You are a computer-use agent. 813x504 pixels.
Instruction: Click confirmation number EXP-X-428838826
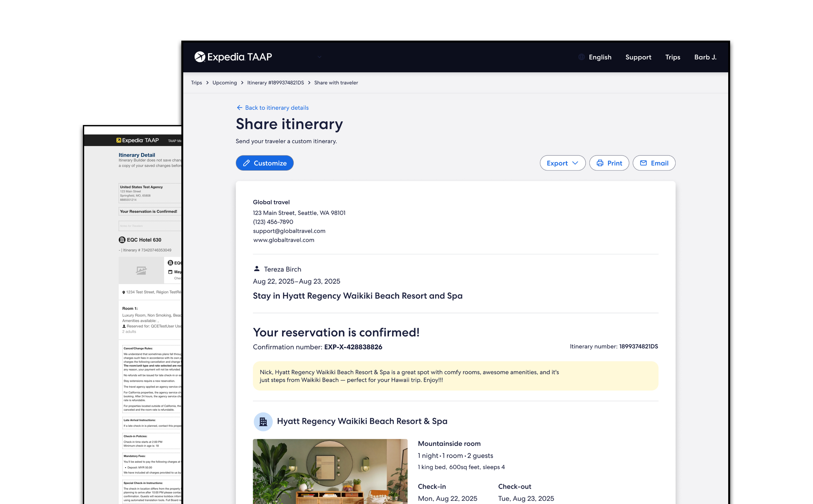tap(353, 347)
